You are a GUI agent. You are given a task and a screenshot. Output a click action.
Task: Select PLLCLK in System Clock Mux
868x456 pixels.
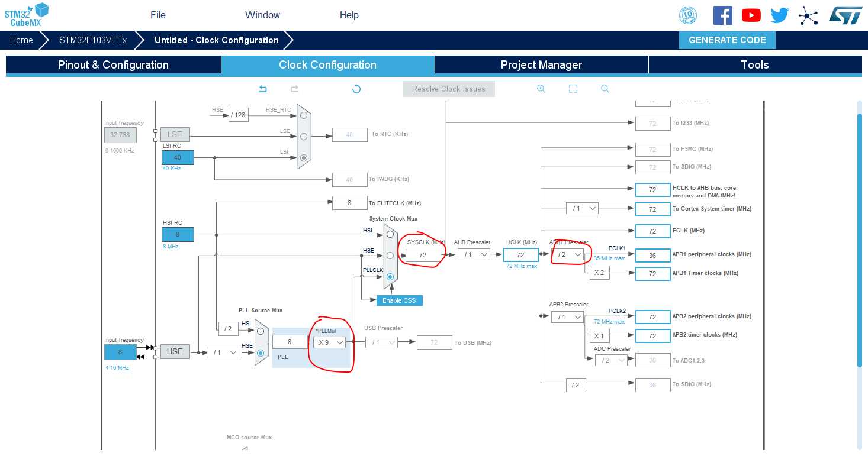pos(390,277)
